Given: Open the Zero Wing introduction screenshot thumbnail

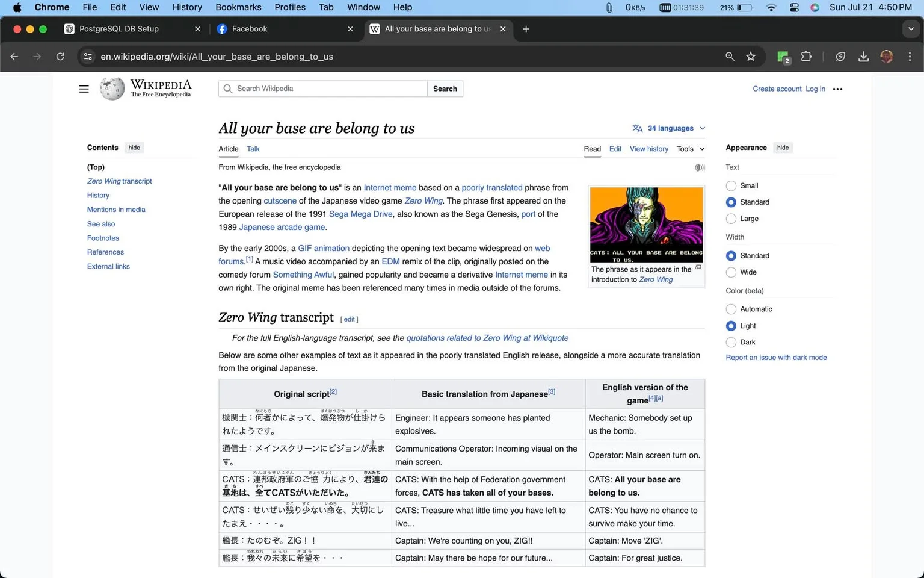Looking at the screenshot, I should [646, 225].
